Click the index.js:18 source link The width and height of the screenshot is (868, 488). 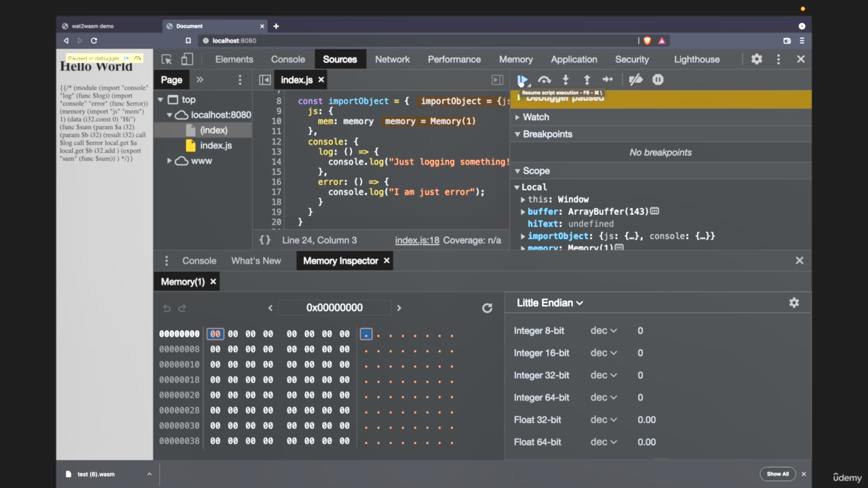[417, 240]
